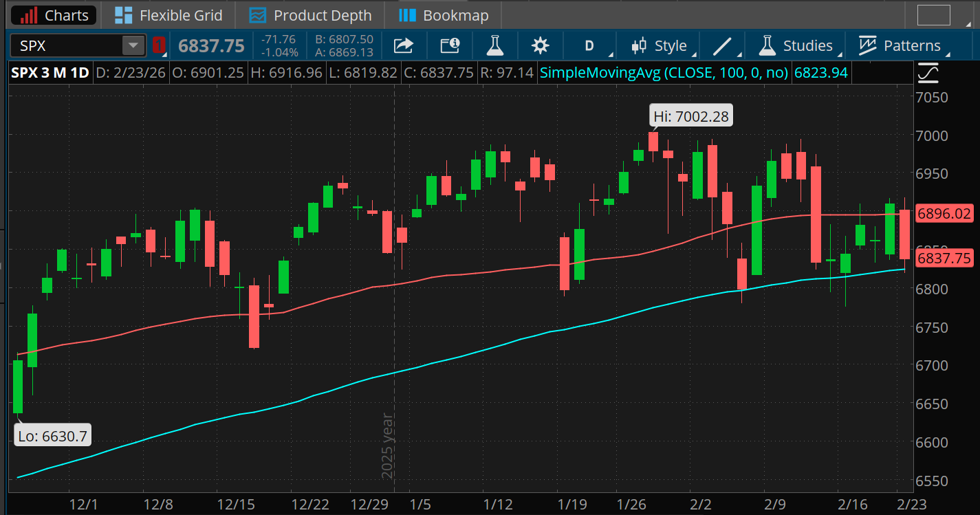Click the standalone beaker quick-study icon
The width and height of the screenshot is (980, 515).
[x=495, y=45]
